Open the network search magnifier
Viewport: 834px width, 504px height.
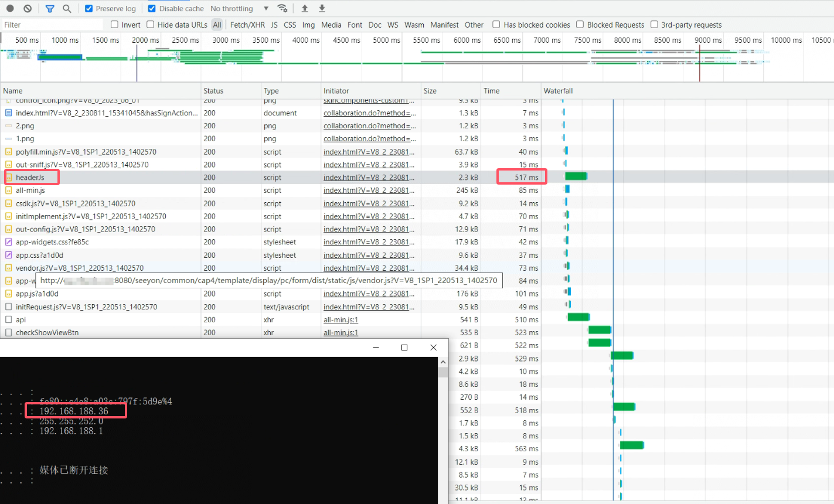click(67, 9)
